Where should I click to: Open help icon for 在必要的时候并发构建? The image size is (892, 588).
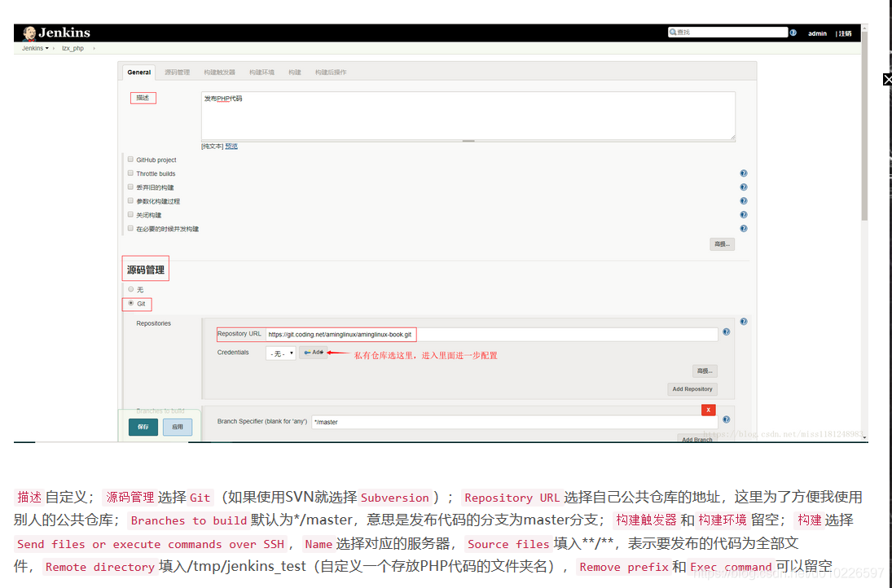pos(743,229)
